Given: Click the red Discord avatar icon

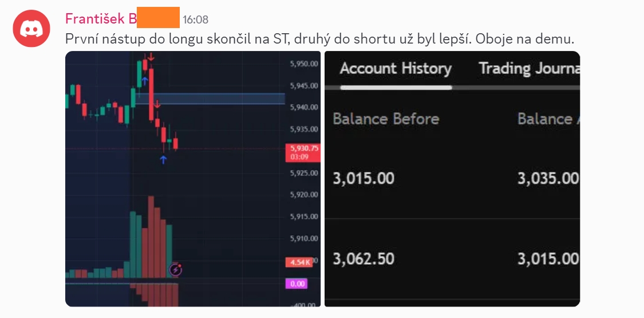Looking at the screenshot, I should coord(31,28).
